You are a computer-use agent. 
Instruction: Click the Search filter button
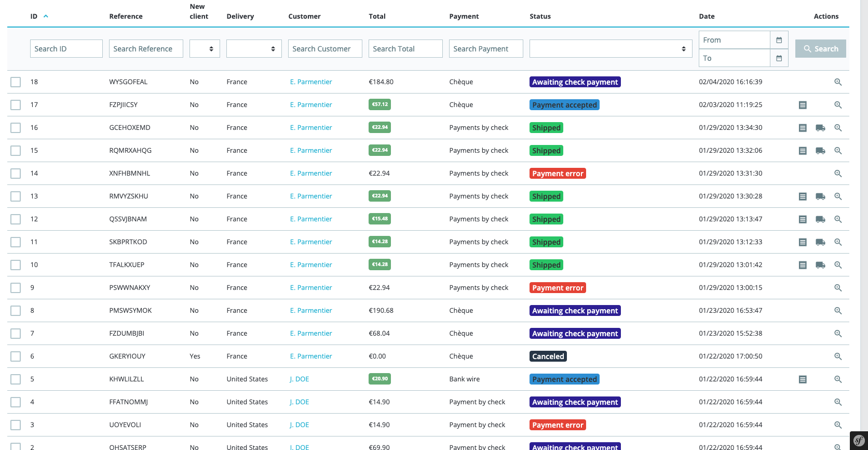pos(820,49)
